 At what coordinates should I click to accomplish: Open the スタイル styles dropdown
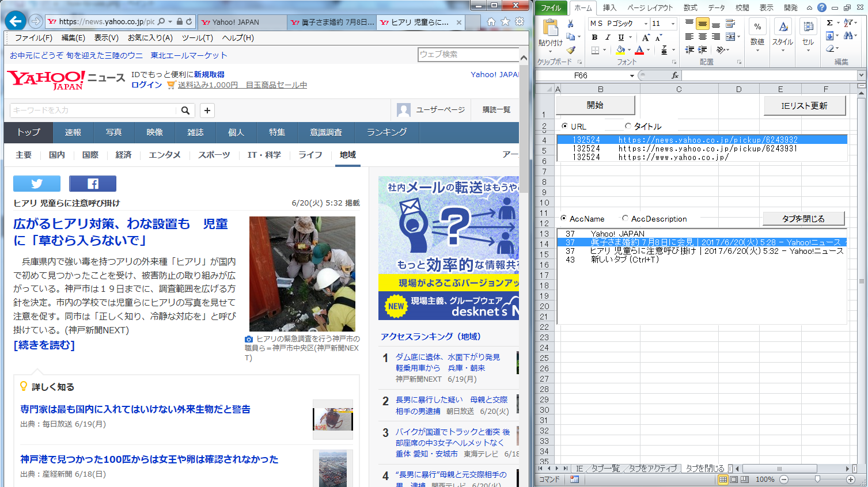[783, 35]
